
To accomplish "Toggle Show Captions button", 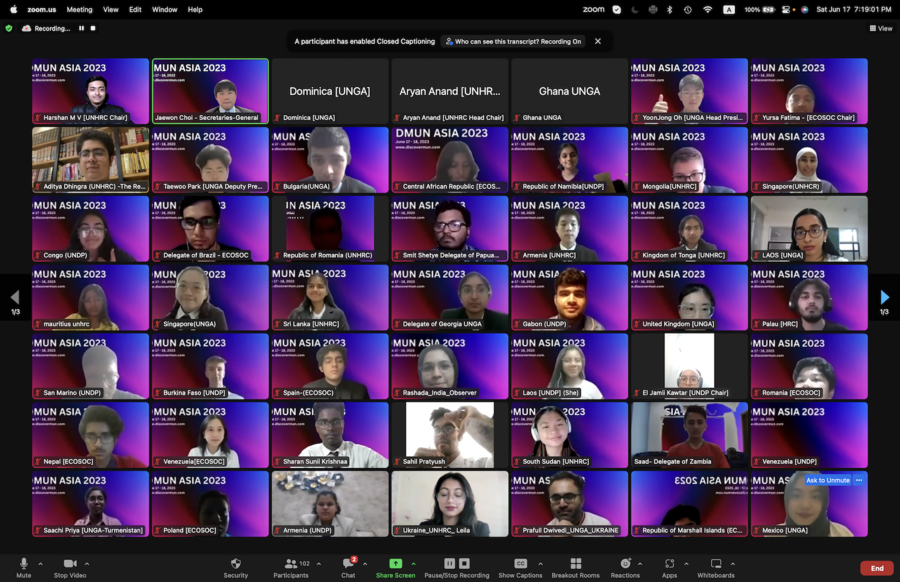I will click(x=520, y=565).
